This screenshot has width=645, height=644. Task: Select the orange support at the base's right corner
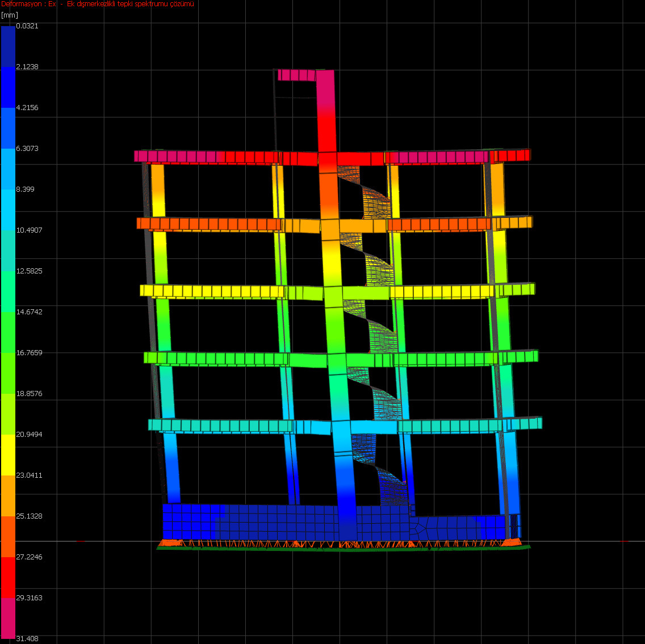(512, 542)
